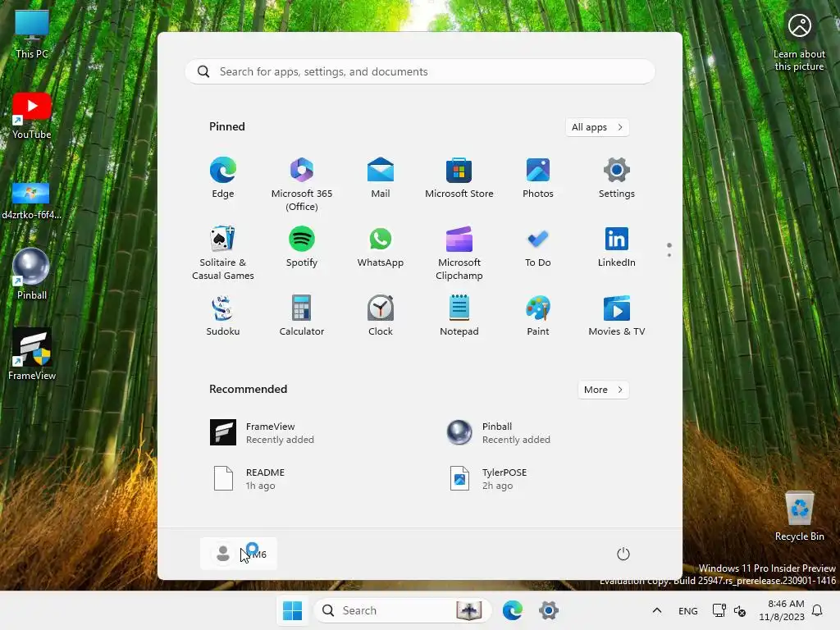The height and width of the screenshot is (630, 840).
Task: Open Edge from the taskbar
Action: [513, 610]
